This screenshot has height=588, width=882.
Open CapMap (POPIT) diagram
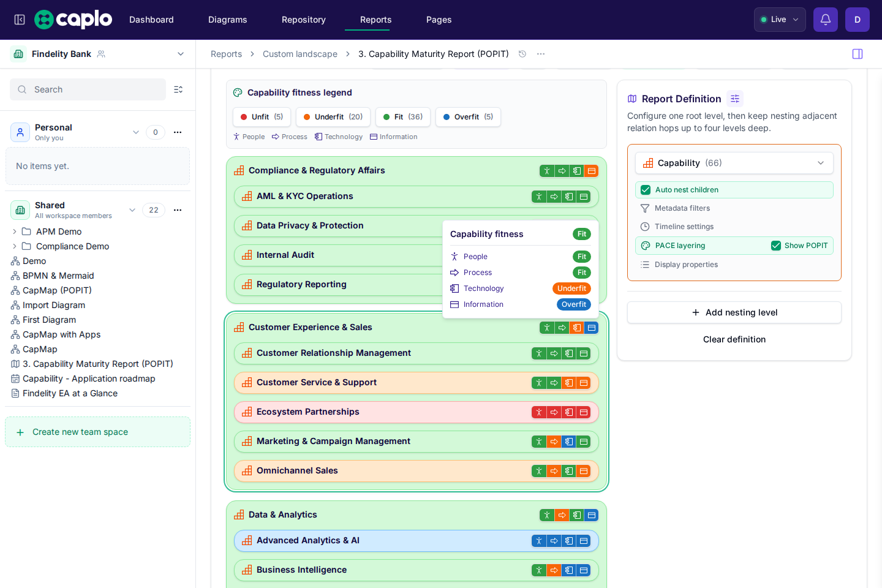coord(57,290)
